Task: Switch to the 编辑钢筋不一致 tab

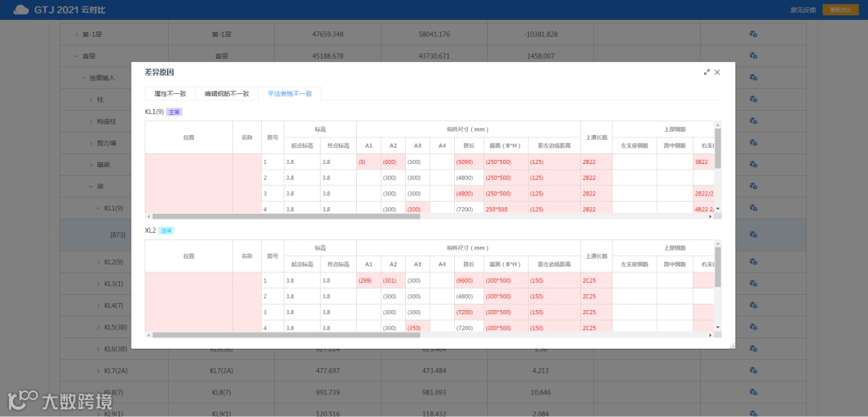Action: 227,93
